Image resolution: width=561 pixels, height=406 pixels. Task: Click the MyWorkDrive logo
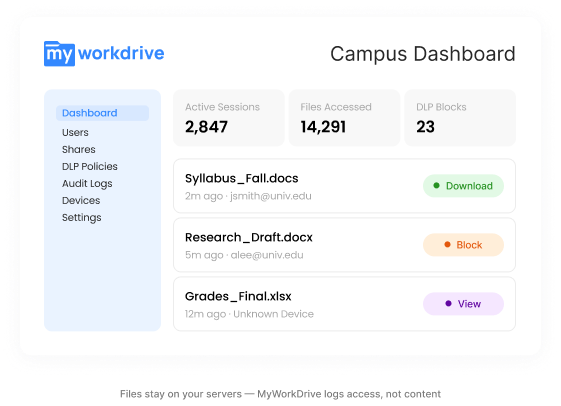coord(104,54)
